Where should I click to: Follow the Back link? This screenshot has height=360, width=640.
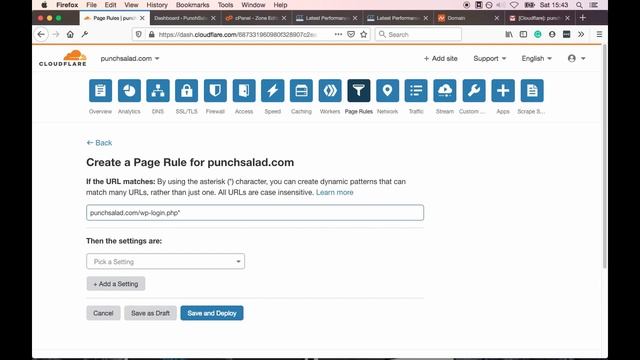99,142
